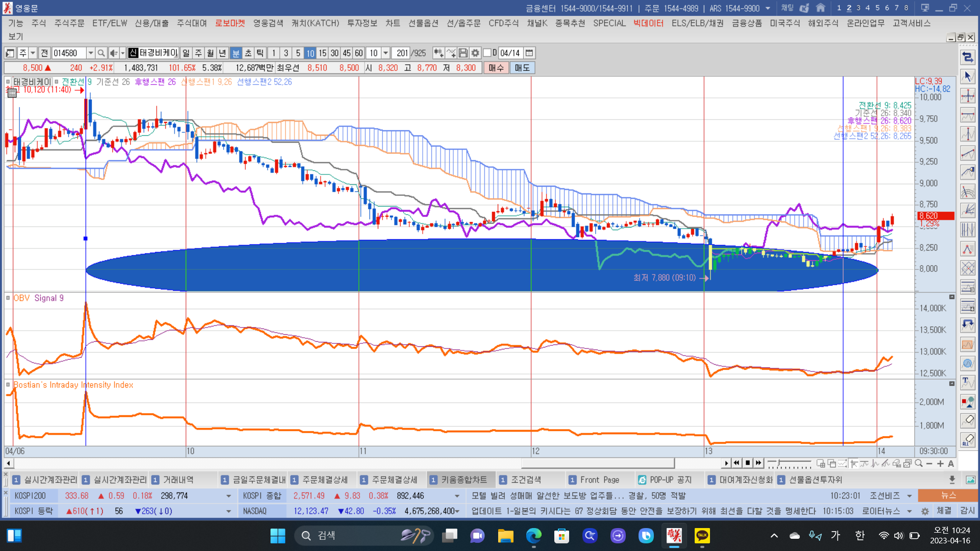Click the chart zoom magnifier icon

[x=919, y=463]
